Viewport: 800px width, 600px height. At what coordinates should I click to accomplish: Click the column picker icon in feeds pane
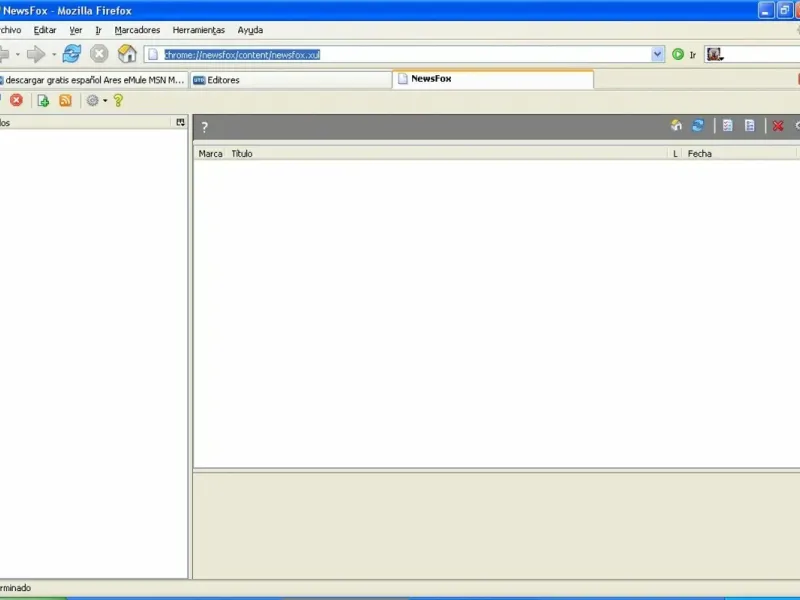pos(180,122)
